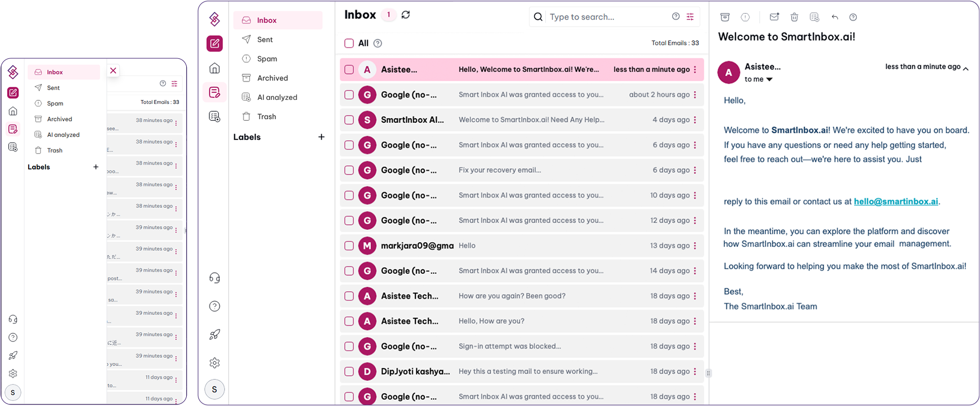The image size is (980, 406).
Task: Open options for Sign-in attempt blocked email
Action: point(695,346)
